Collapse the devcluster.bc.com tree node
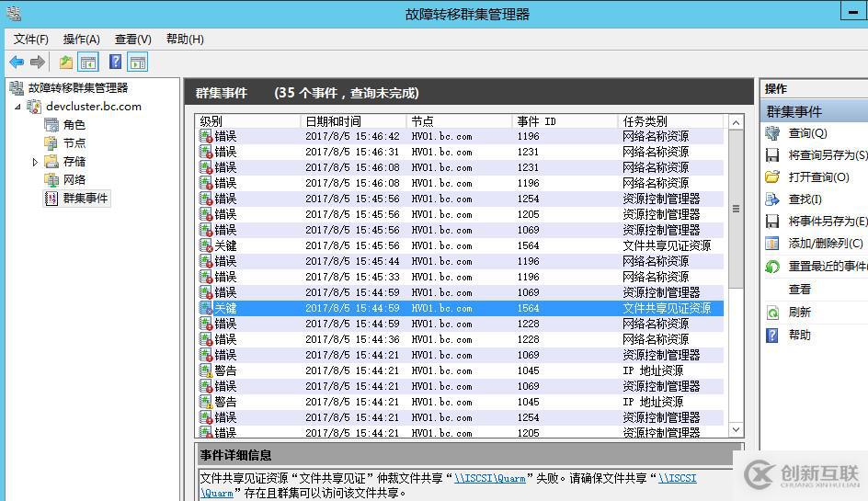The height and width of the screenshot is (501, 868). (x=17, y=107)
